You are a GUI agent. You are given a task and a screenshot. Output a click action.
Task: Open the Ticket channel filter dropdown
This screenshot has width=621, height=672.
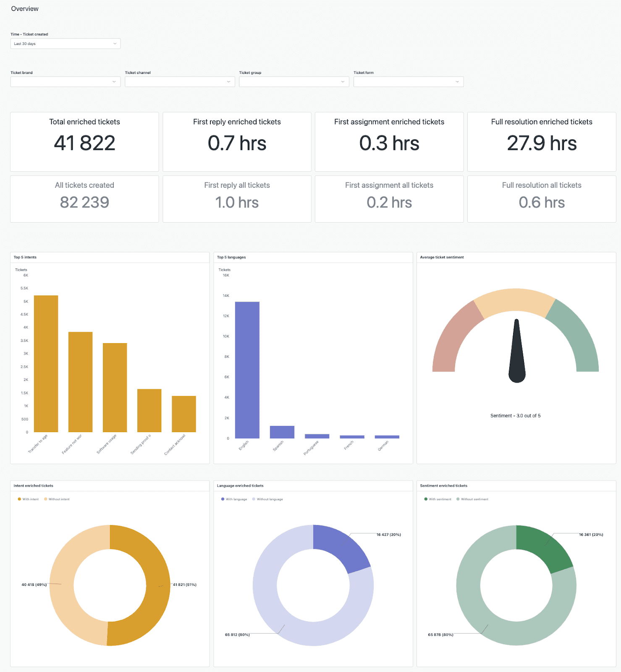point(180,81)
